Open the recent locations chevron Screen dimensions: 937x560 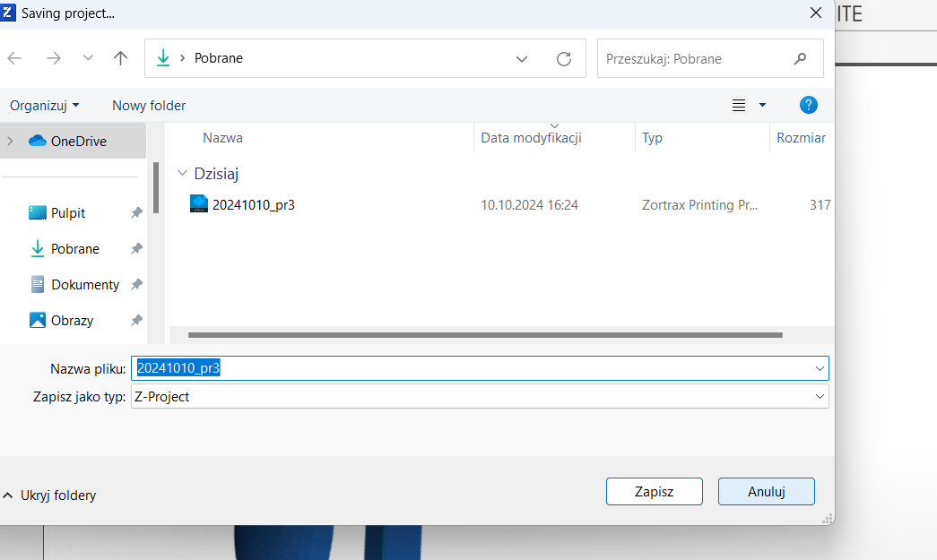coord(88,58)
